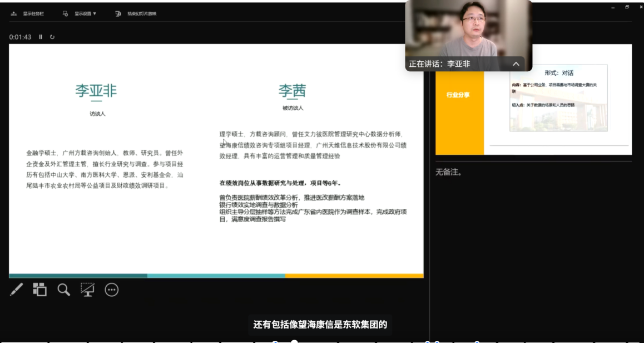The width and height of the screenshot is (644, 343).
Task: Select the pen and laser pointer tool
Action: (x=17, y=289)
